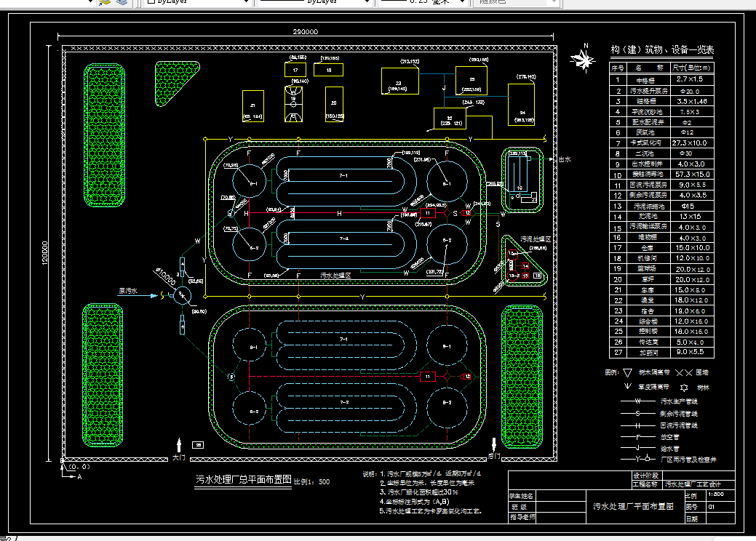Image resolution: width=756 pixels, height=541 pixels.
Task: Click legend entry 草皮隔离带
Action: click(654, 387)
